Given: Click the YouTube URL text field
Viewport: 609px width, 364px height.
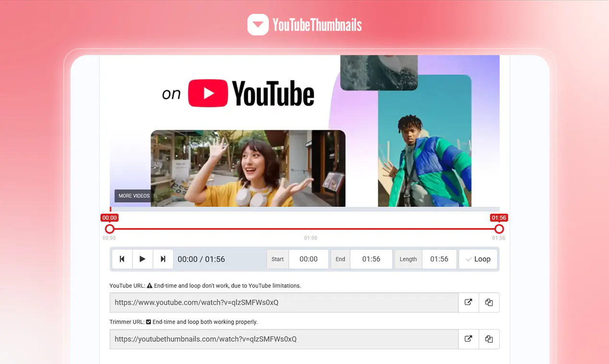Looking at the screenshot, I should click(284, 302).
